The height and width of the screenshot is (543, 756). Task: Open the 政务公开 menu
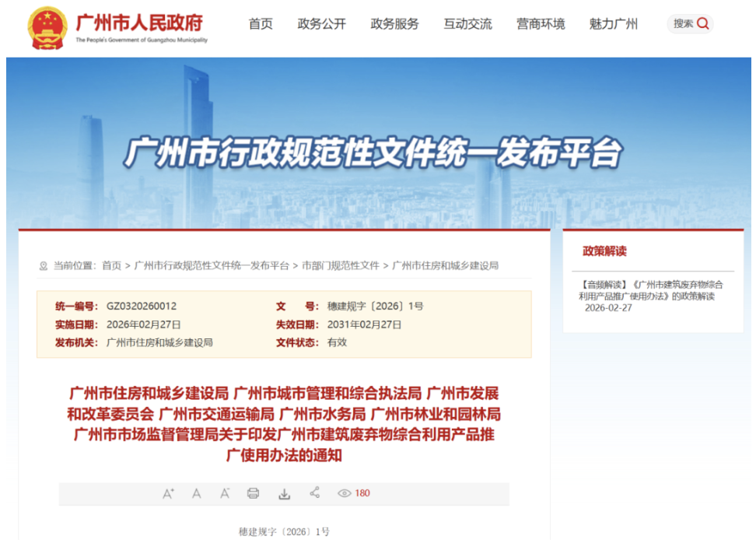click(x=322, y=24)
